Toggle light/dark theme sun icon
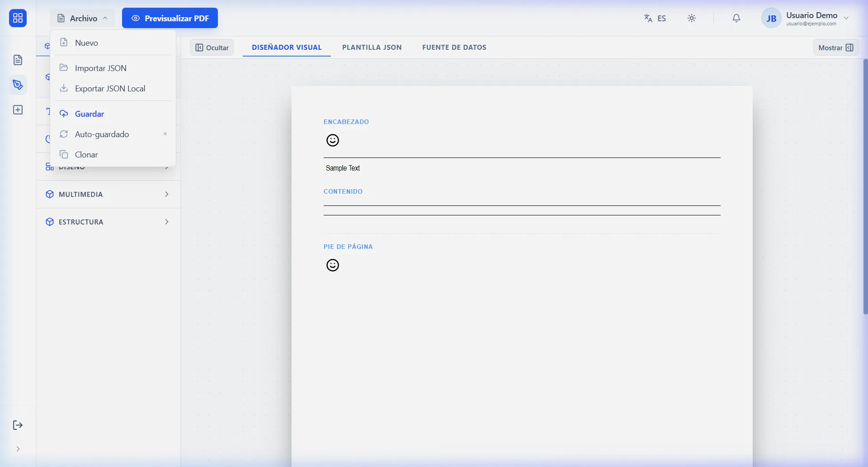 click(x=692, y=18)
